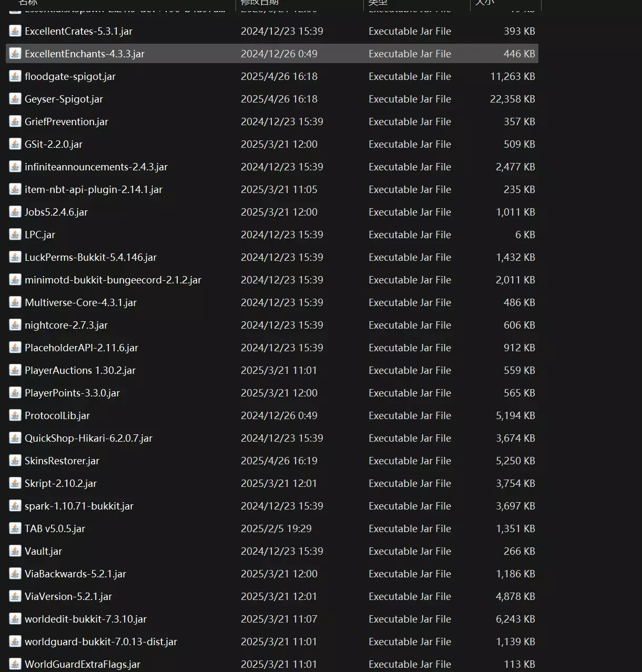Select the name text Multiverse-Core-4.3.1.jar
Screen dimensions: 642x672
[x=80, y=302]
